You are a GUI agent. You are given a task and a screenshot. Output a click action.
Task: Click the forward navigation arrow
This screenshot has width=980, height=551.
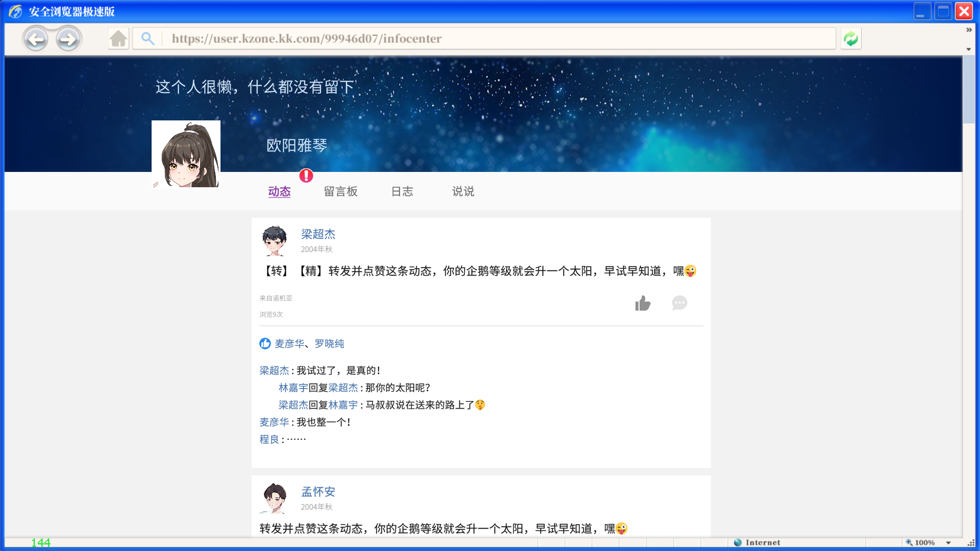click(x=68, y=39)
